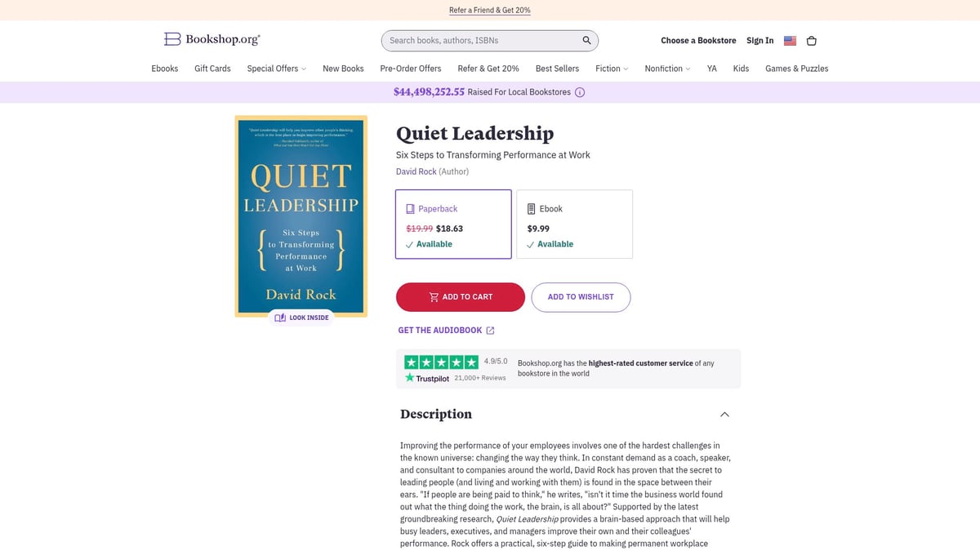Collapse the Description section
The width and height of the screenshot is (980, 551).
(724, 414)
